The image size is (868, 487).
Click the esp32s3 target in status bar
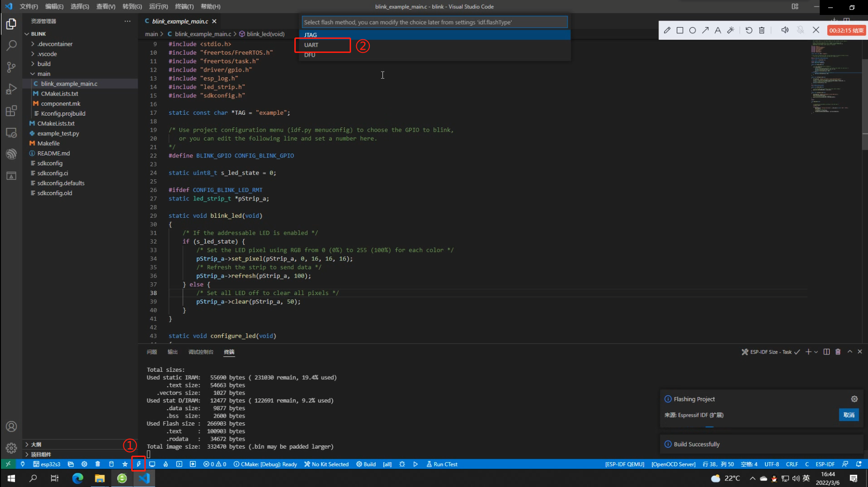coord(47,464)
